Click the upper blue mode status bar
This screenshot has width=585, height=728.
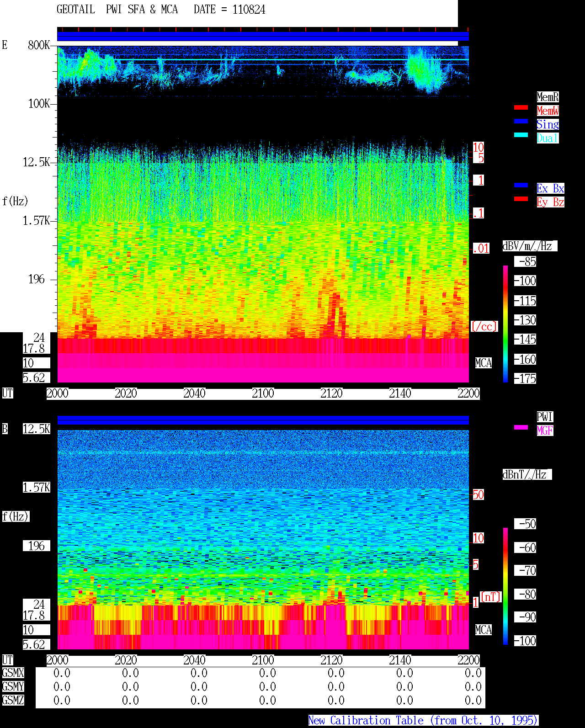(263, 37)
